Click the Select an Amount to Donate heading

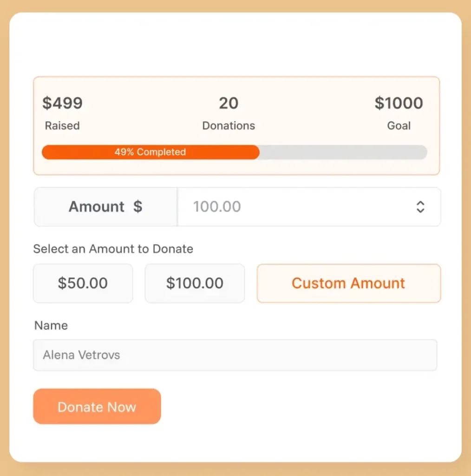click(x=112, y=249)
